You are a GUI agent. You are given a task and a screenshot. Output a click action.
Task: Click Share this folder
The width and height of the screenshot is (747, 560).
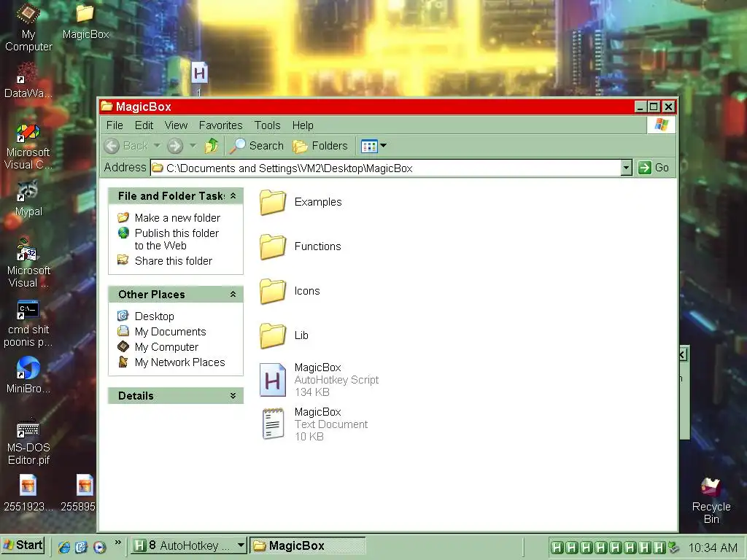165,260
